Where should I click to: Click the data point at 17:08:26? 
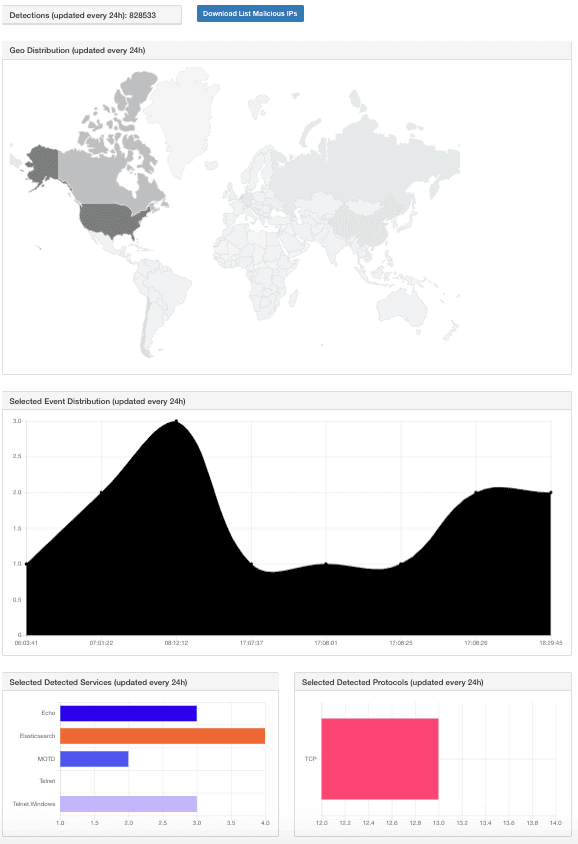[x=476, y=493]
